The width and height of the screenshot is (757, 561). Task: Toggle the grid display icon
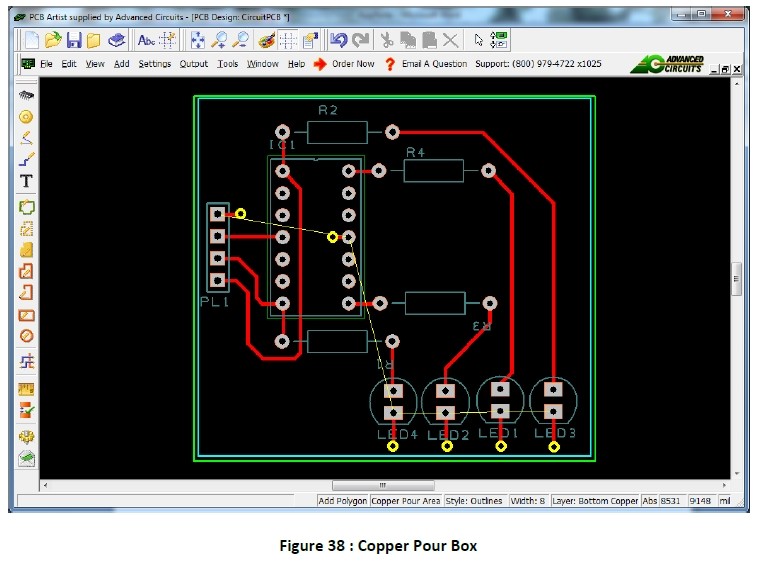click(x=288, y=40)
